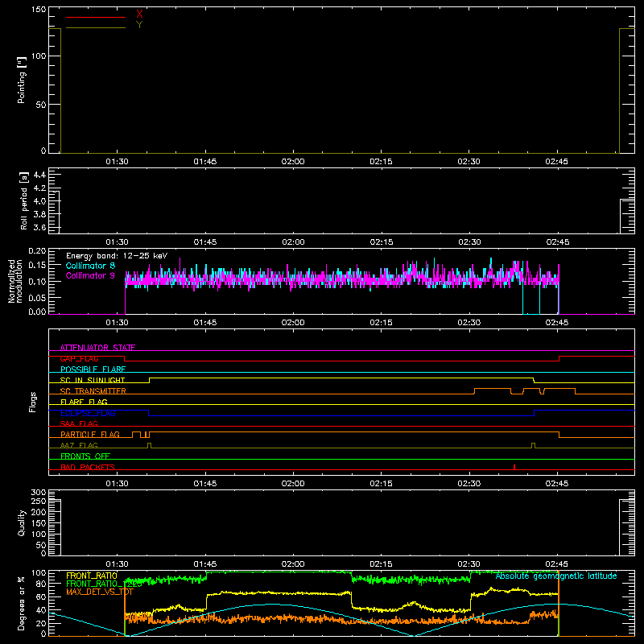Click the SC_IN_SUNLIGHT flag label
The width and height of the screenshot is (644, 644).
[x=93, y=380]
